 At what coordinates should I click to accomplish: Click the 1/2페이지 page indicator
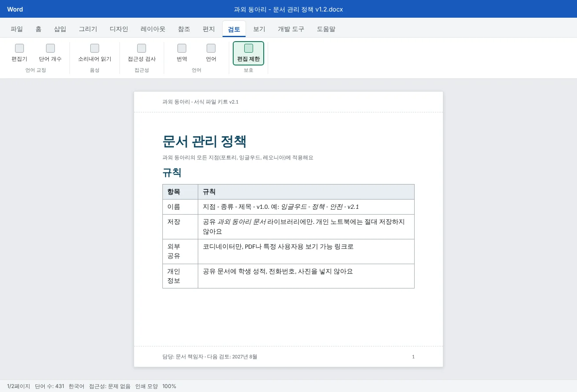pos(19,386)
